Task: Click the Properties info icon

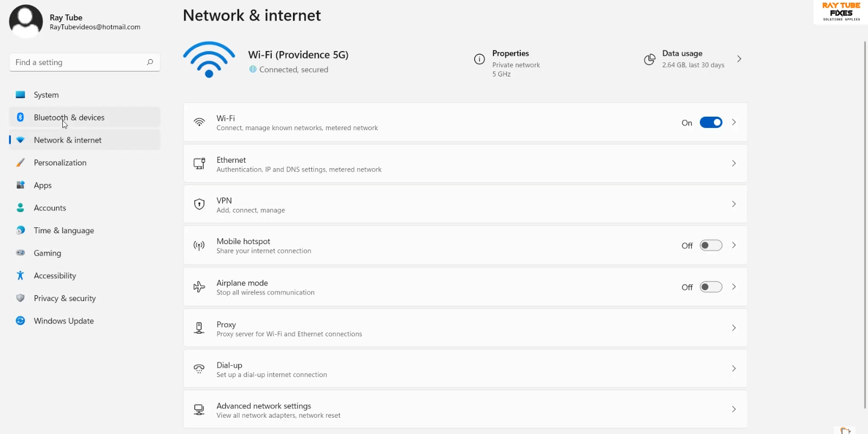Action: click(x=479, y=59)
